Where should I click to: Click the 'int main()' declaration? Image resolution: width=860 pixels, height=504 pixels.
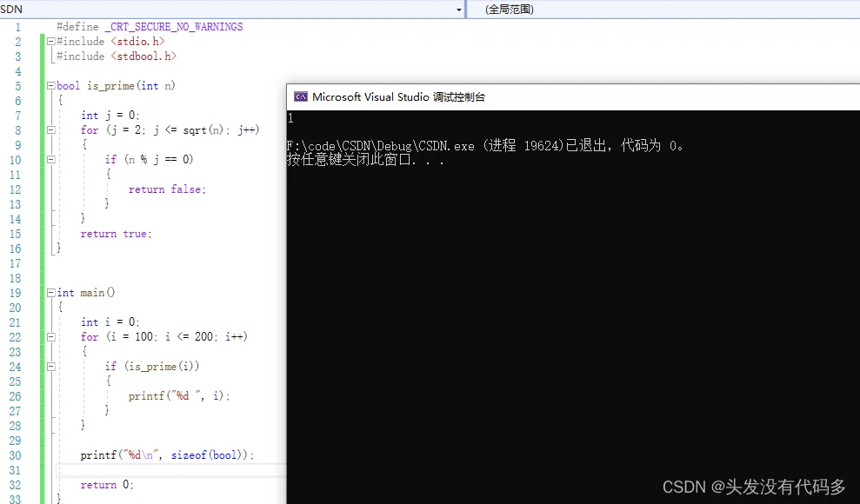86,293
